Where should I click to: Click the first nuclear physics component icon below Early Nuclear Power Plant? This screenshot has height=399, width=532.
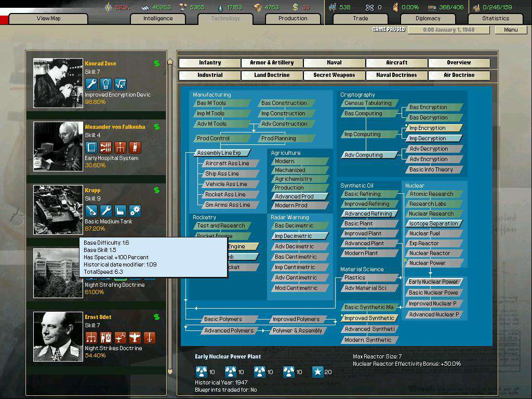coord(202,371)
